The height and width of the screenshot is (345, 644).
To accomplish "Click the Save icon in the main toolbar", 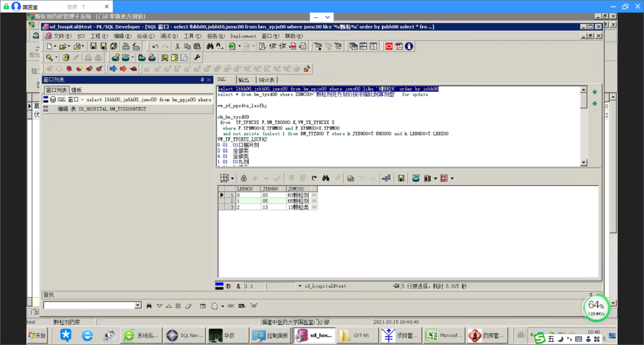I will click(x=93, y=46).
